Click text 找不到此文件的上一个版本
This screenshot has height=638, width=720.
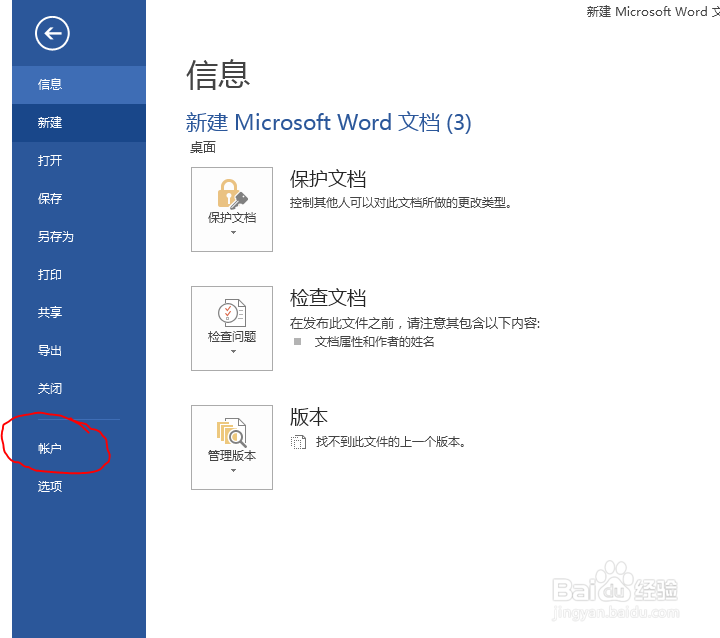coord(391,442)
